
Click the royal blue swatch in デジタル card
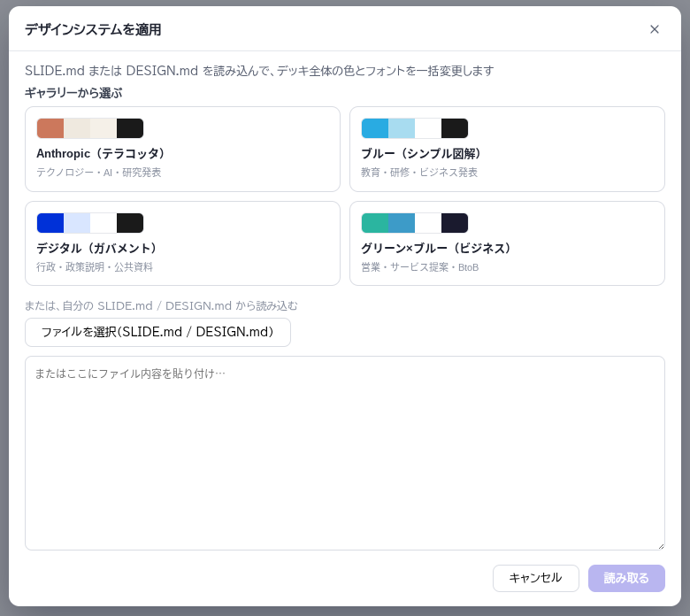tap(50, 223)
